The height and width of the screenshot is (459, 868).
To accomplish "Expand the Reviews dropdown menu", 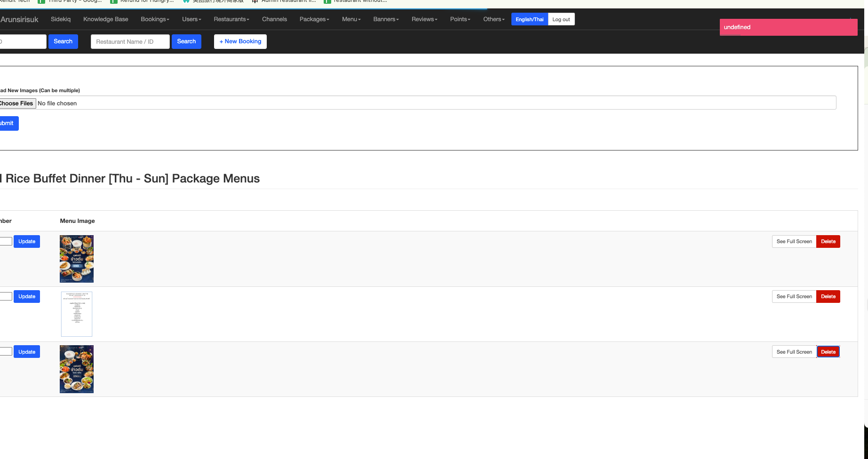I will point(424,19).
